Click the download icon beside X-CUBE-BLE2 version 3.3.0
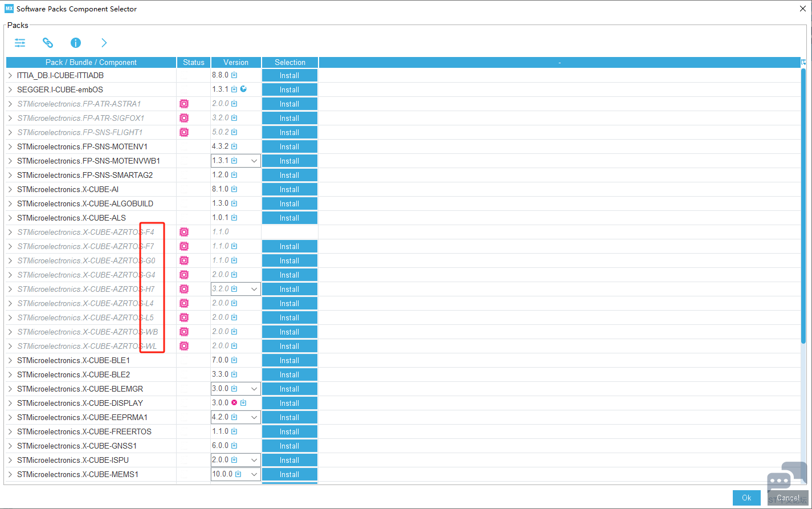This screenshot has width=812, height=509. coord(234,374)
